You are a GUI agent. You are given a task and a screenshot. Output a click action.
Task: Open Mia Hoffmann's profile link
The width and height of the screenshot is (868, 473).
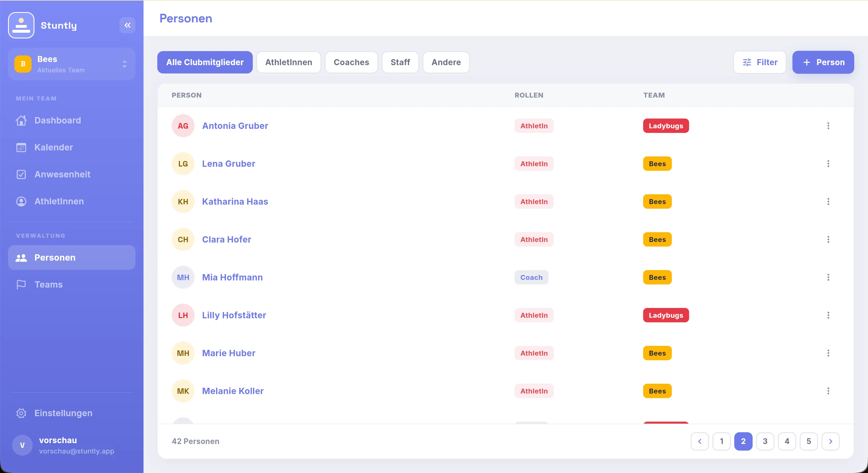(x=232, y=277)
